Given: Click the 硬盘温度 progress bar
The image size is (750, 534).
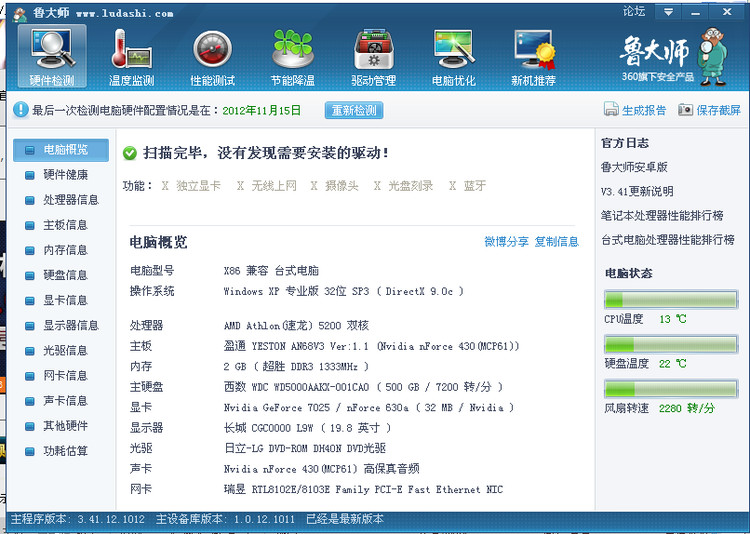Looking at the screenshot, I should [671, 345].
